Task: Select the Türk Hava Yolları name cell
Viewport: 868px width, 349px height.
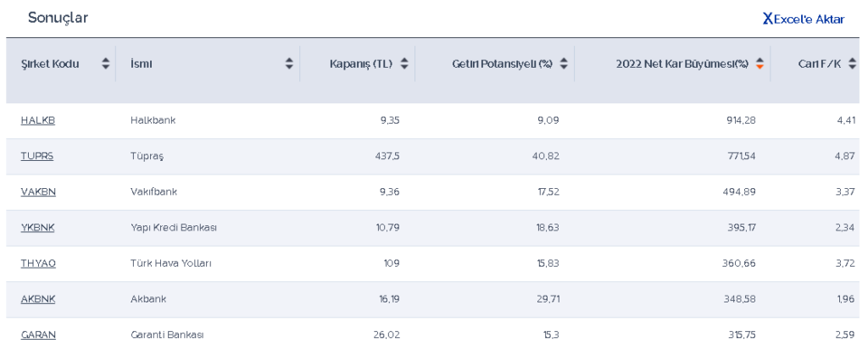Action: [170, 263]
